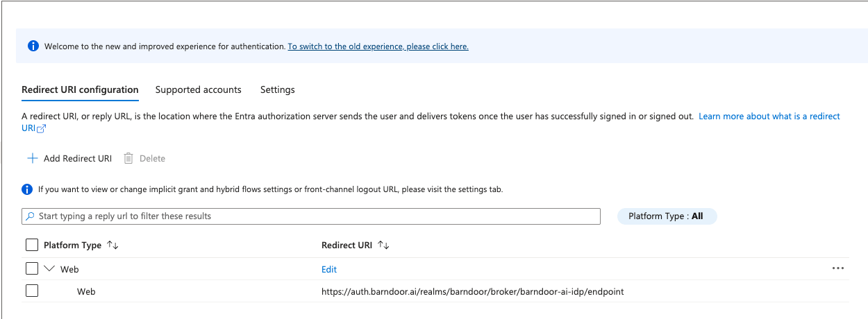Open the Supported accounts tab
Viewport: 868px width, 319px height.
[199, 89]
